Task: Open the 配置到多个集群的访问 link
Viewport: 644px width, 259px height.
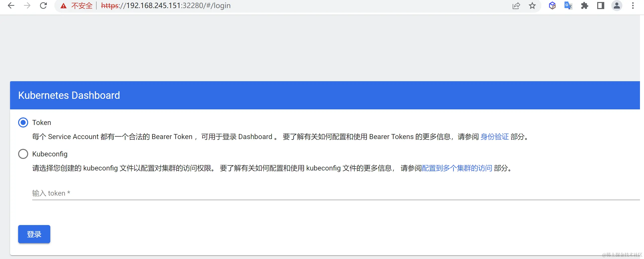Action: (457, 168)
